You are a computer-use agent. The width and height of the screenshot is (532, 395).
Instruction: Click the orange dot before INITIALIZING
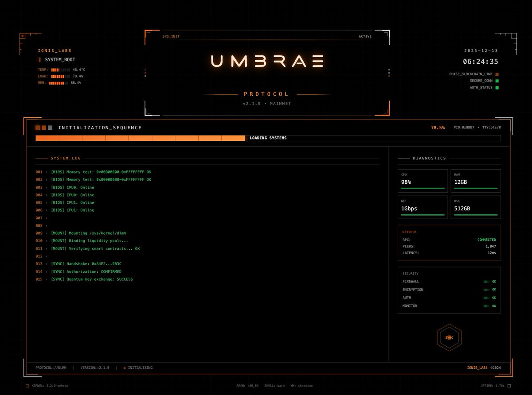pos(125,368)
